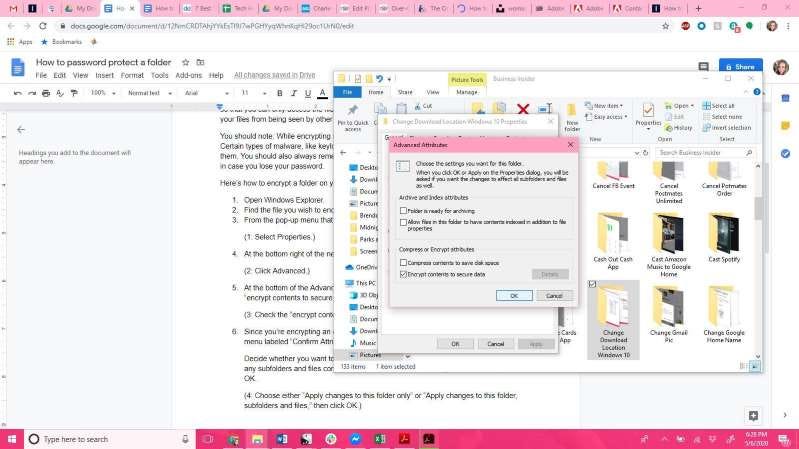Check Allow files to have contents indexed
This screenshot has width=799, height=449.
coord(403,223)
